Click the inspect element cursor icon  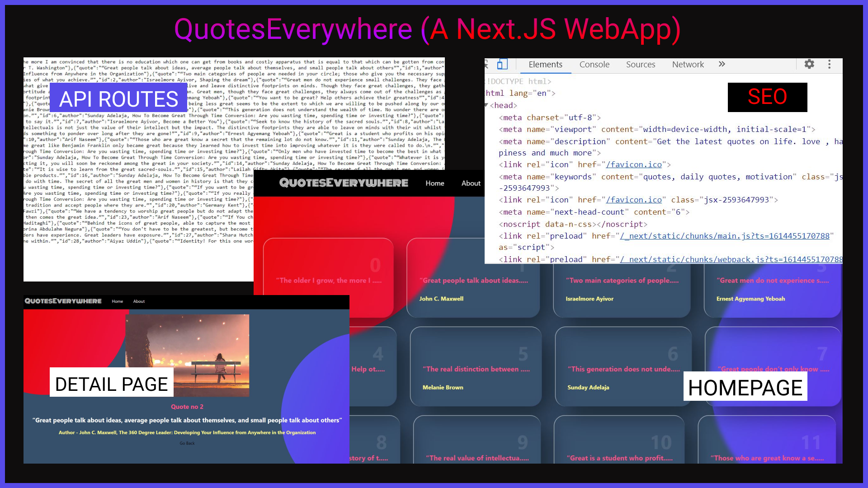pos(486,64)
